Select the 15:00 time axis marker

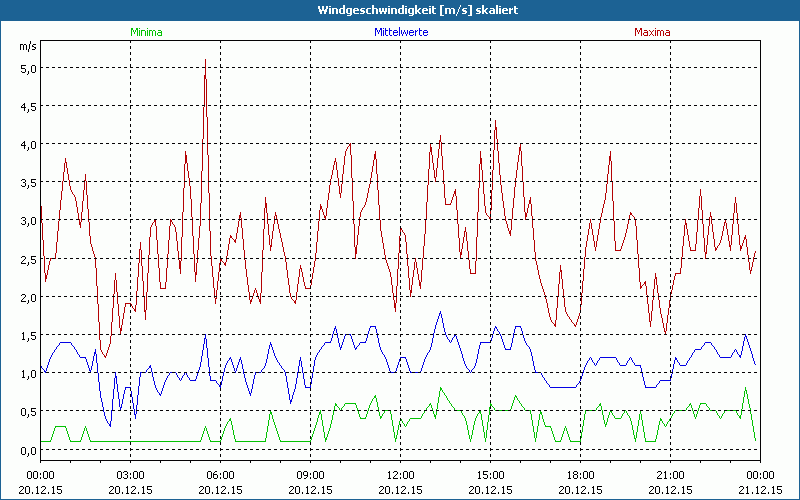click(490, 475)
